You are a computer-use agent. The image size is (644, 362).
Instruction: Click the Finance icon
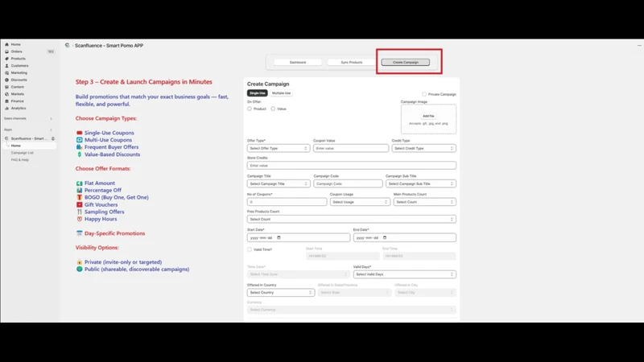click(6, 101)
